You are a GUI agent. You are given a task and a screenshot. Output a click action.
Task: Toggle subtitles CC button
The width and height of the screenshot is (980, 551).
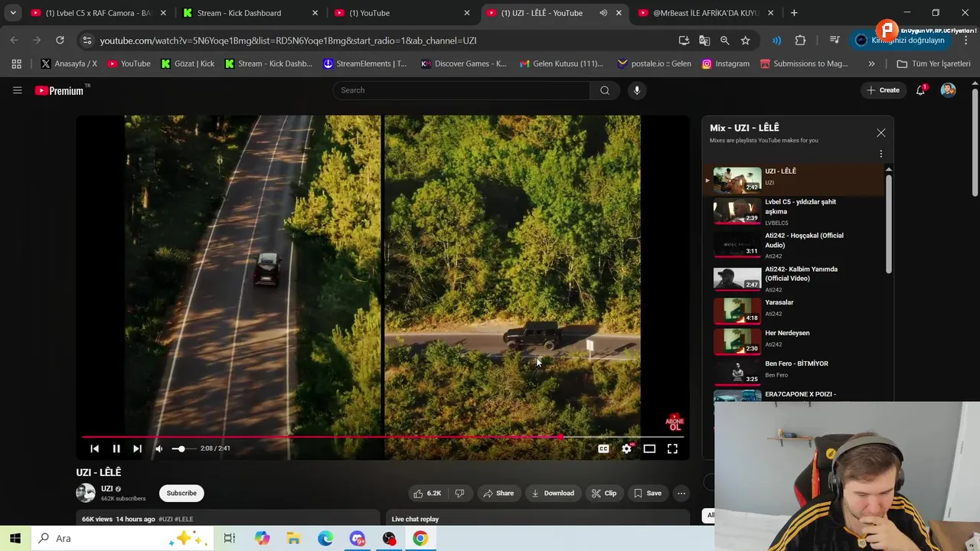click(603, 448)
